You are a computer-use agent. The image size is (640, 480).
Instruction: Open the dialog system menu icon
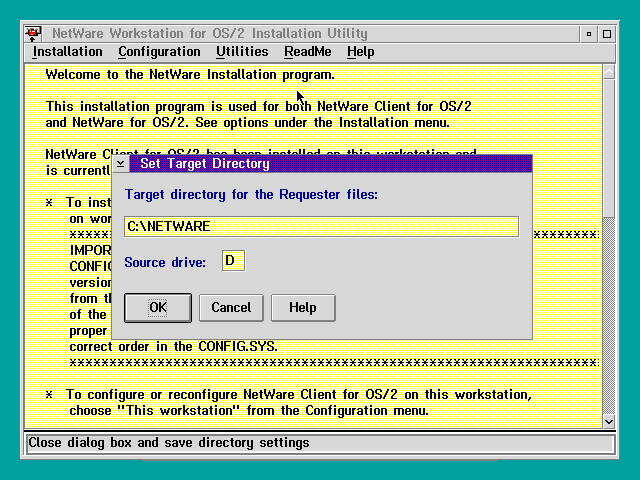coord(120,164)
